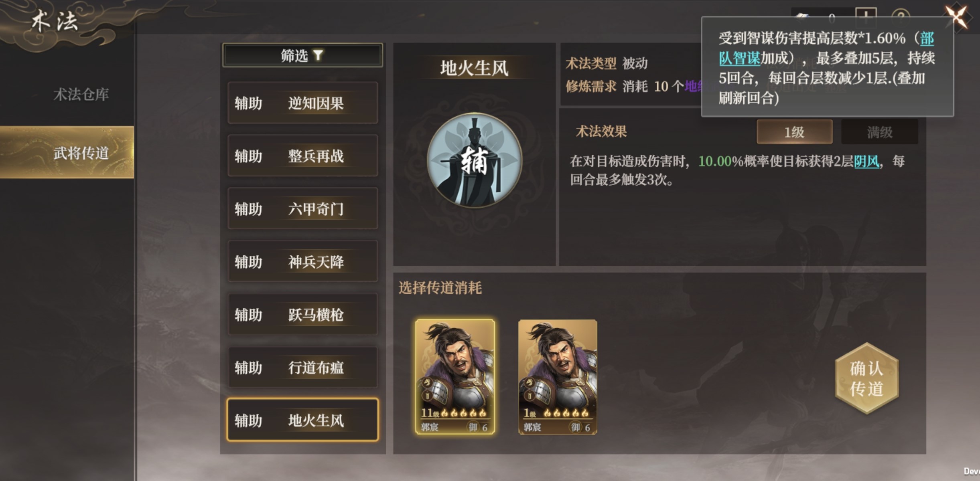Viewport: 980px width, 481px height.
Task: Switch to the 术法仓库 tab
Action: point(81,95)
